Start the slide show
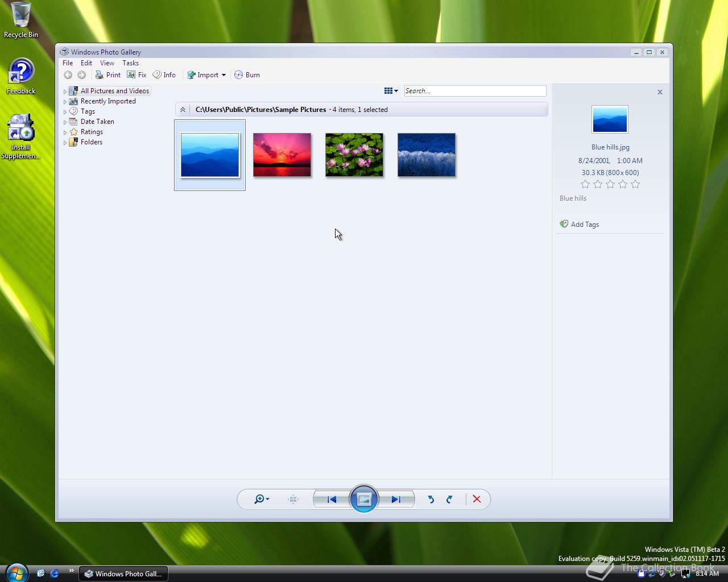 click(364, 499)
